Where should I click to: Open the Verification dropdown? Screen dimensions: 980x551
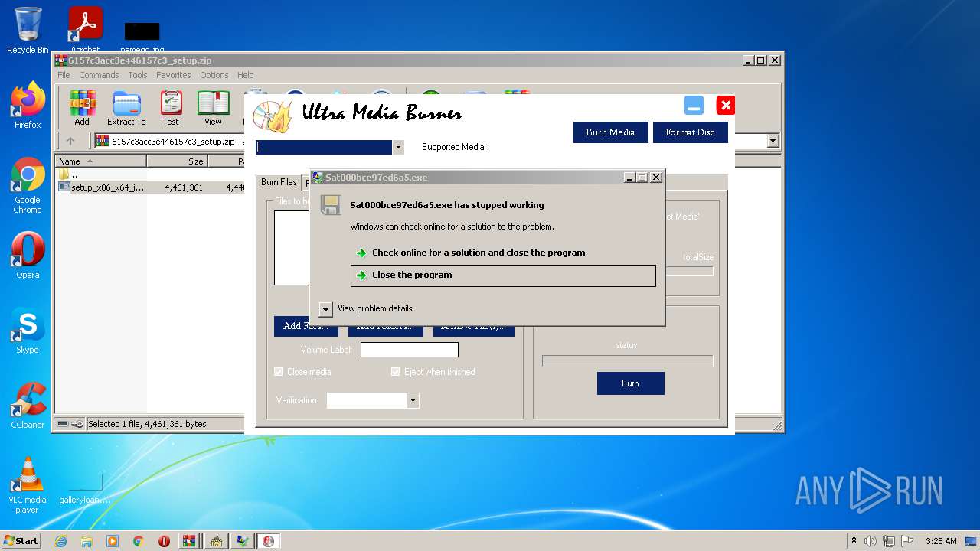point(413,400)
